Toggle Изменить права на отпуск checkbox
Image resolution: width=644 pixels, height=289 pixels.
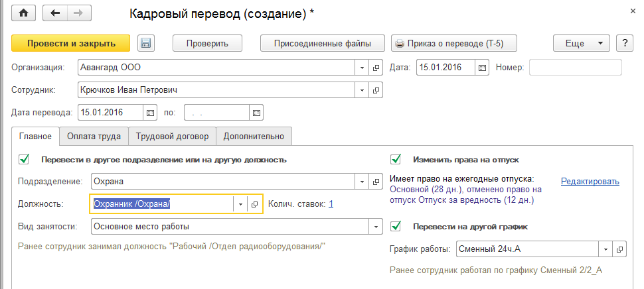396,159
